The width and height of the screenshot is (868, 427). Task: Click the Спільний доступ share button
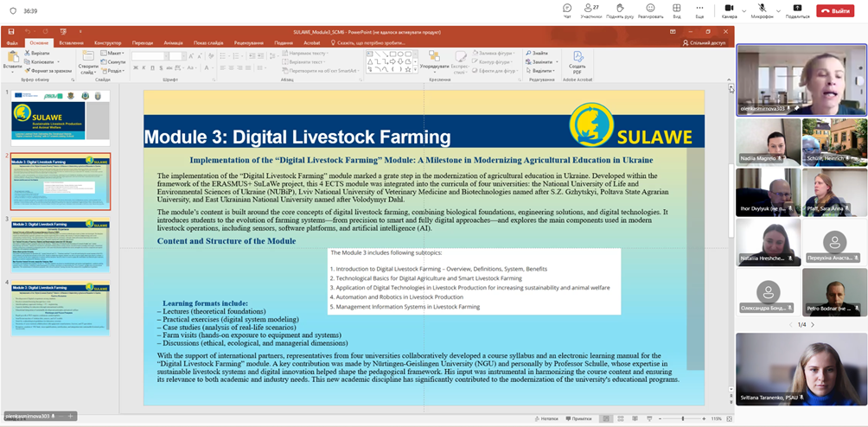coord(705,42)
